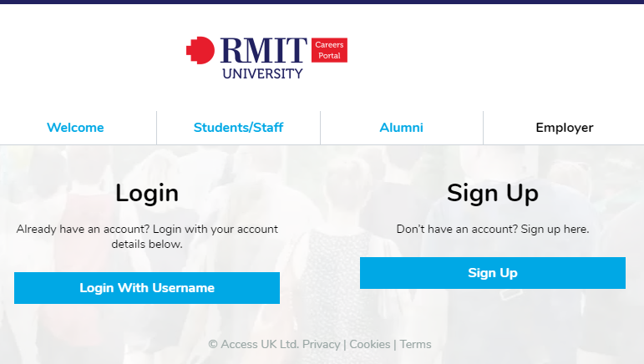
Task: Click the UNIVERSITY text under the logo
Action: tap(262, 73)
